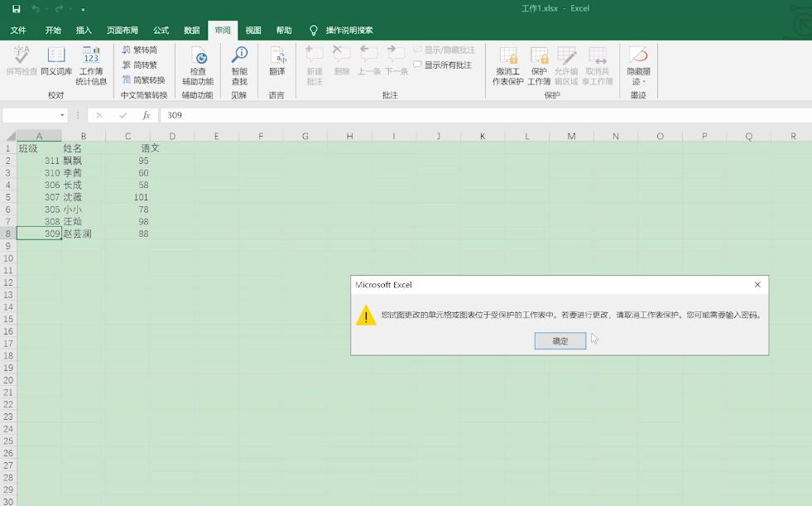Switch to the 数据 tab
This screenshot has width=812, height=506.
point(191,30)
